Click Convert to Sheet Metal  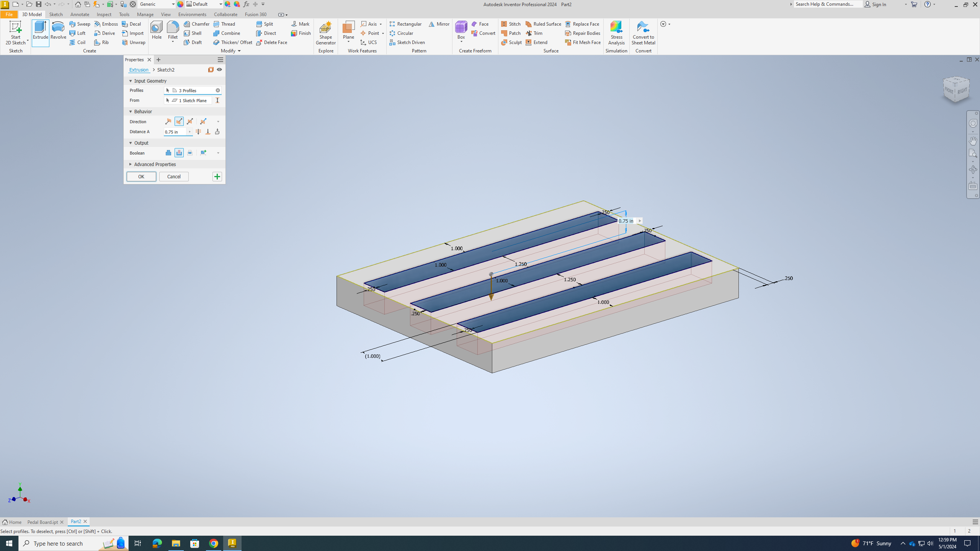click(643, 33)
